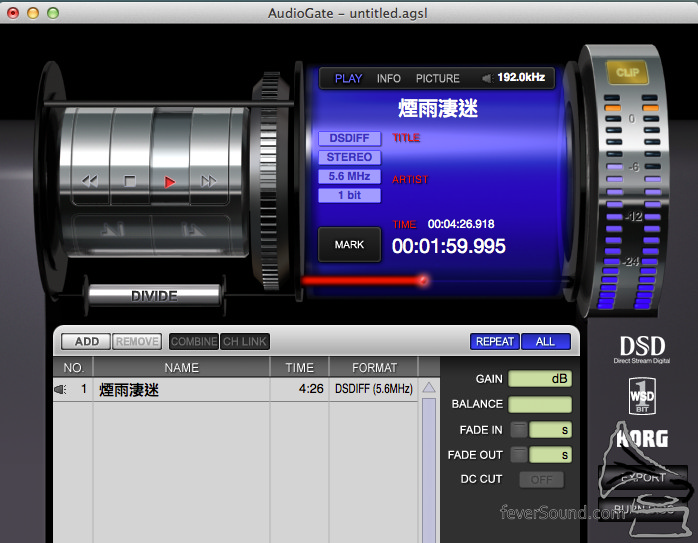Screen dimensions: 698x543
Task: Click the DSDIFF format badge
Action: [x=349, y=138]
